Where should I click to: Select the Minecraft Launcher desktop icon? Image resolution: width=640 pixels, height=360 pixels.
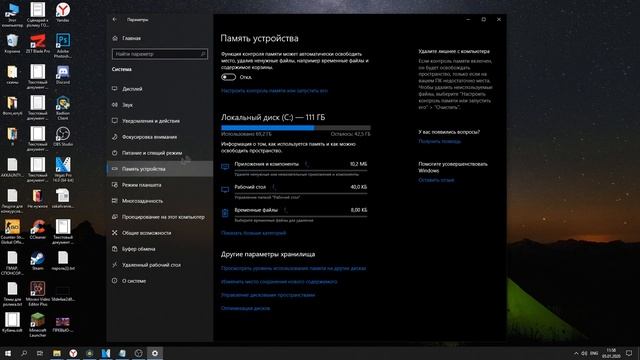pos(38,325)
